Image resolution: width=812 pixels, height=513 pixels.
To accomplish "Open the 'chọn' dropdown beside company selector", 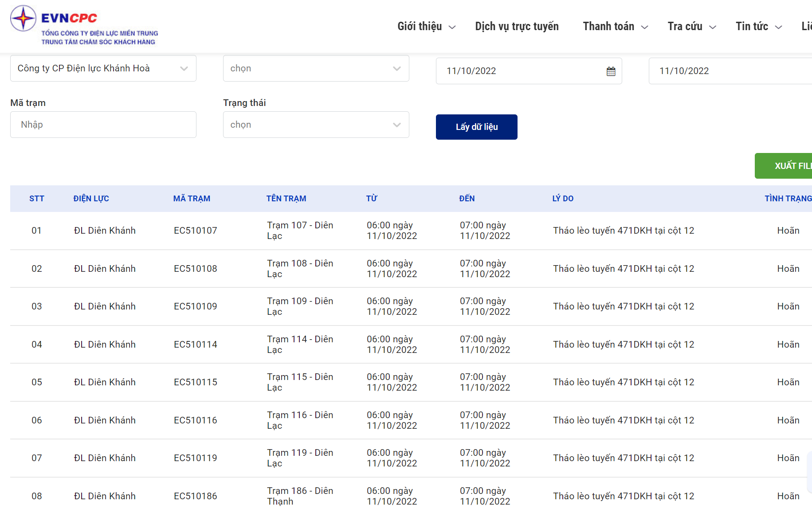I will pyautogui.click(x=316, y=68).
